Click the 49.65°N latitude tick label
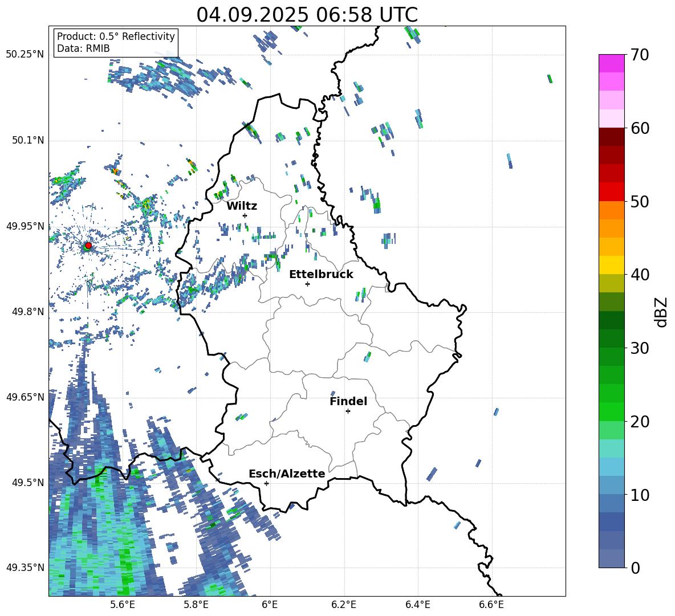The height and width of the screenshot is (616, 675). (25, 397)
